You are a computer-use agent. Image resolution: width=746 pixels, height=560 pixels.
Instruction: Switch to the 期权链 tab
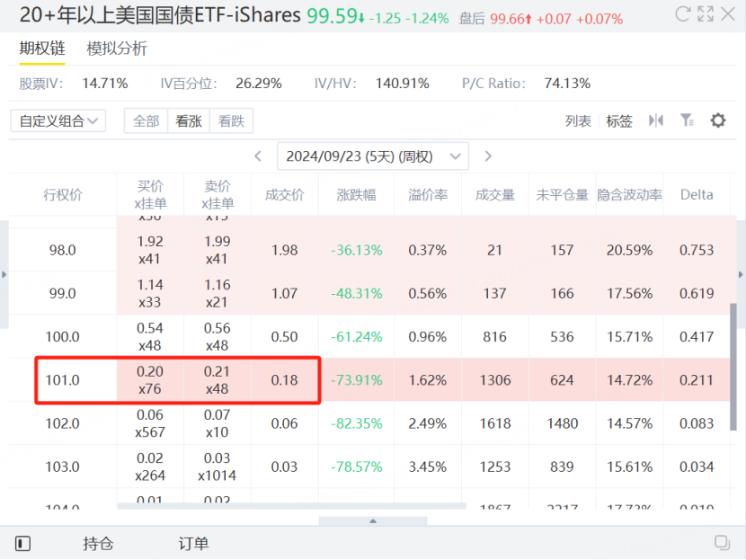[x=42, y=48]
